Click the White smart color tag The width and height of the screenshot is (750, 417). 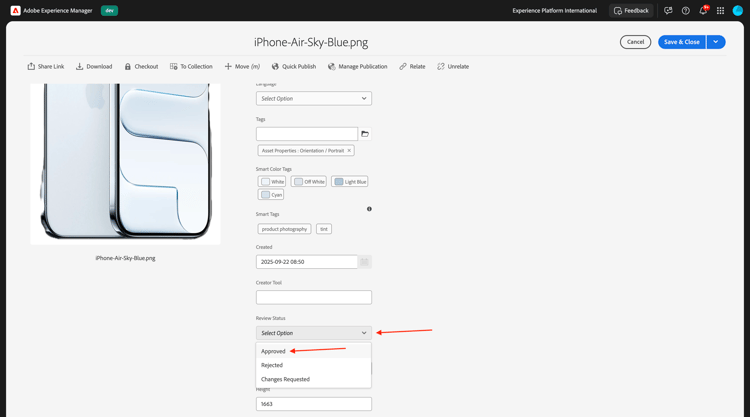pos(272,182)
